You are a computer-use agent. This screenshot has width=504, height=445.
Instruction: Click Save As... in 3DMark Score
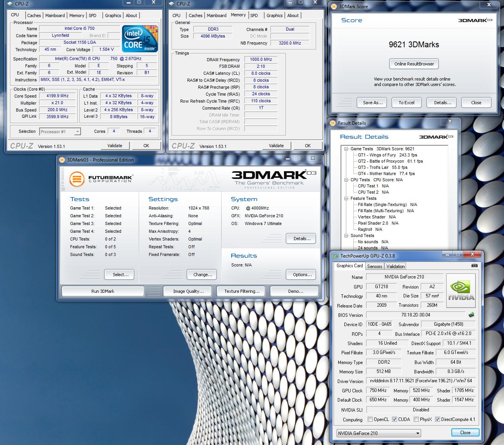point(373,103)
